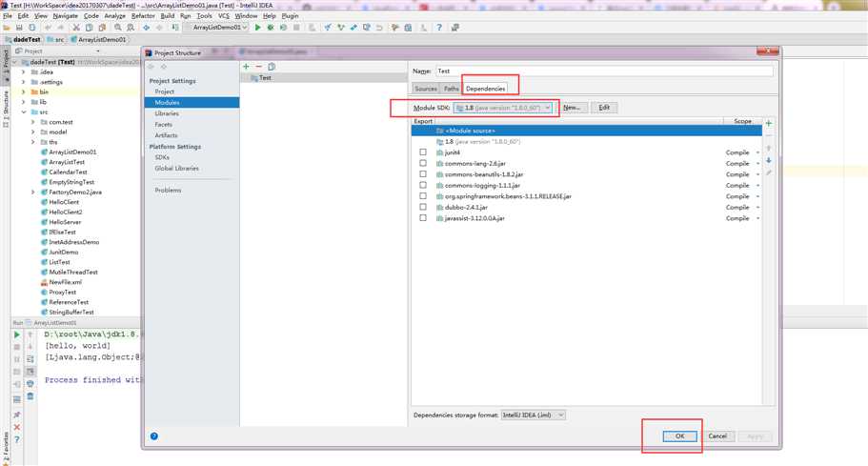
Task: Switch to the Sources tab
Action: tap(426, 89)
